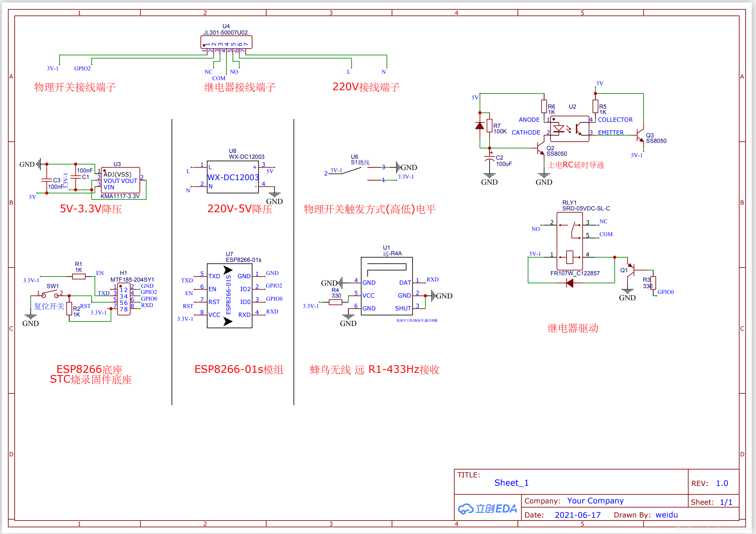
Task: Select the red label 220V接线端子
Action: pyautogui.click(x=366, y=87)
